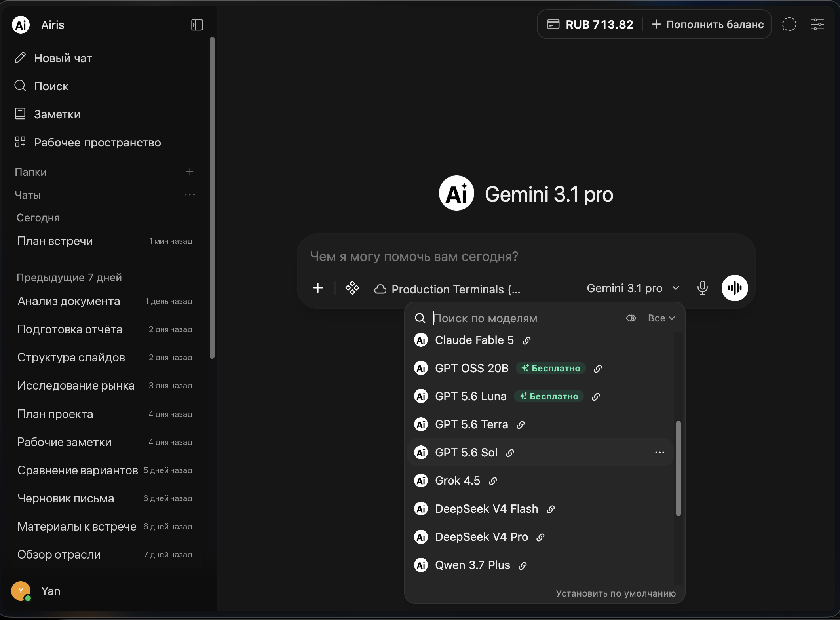Viewport: 840px width, 620px height.
Task: Click link icon beside DeepSeek V4 Flash
Action: click(551, 509)
